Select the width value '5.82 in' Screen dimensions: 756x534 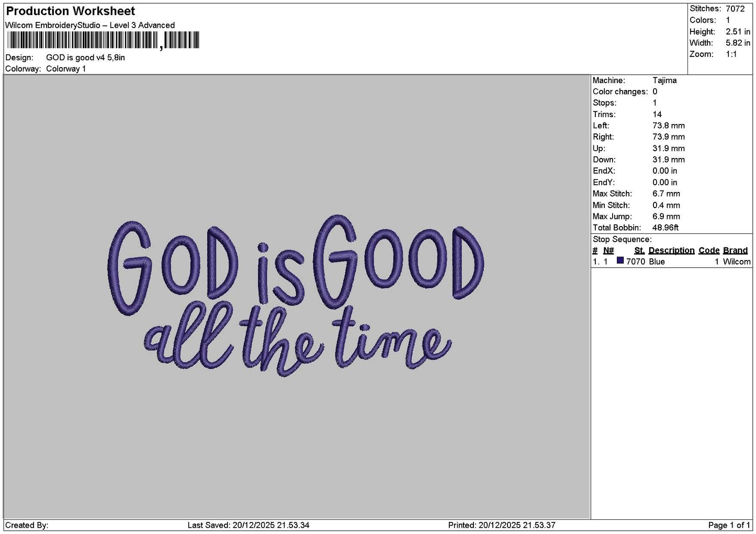click(x=738, y=43)
